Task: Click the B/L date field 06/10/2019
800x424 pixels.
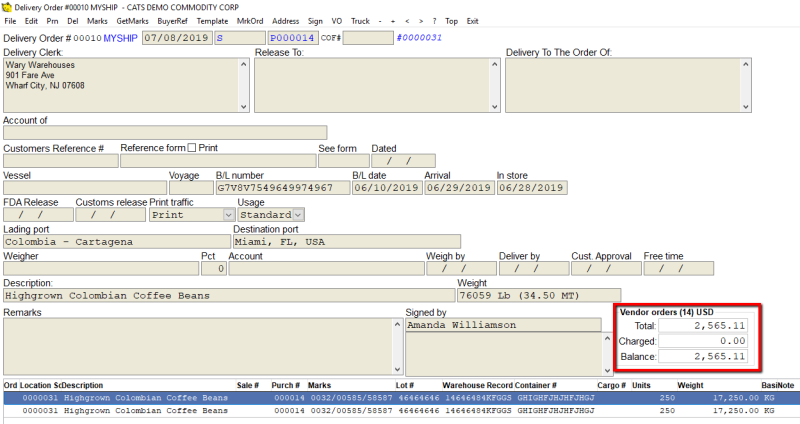Action: [x=387, y=188]
